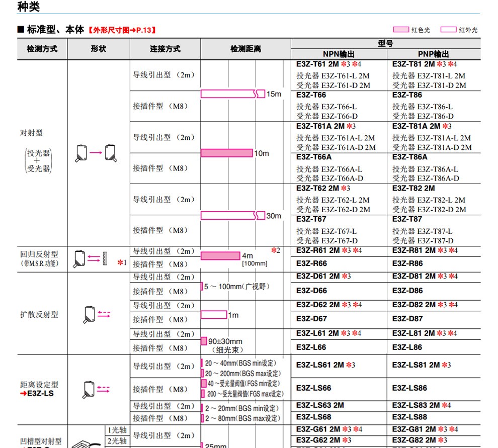Screen dimensions: 498x448
Task: Click the E3Z-L86 model cell
Action: tap(434, 347)
